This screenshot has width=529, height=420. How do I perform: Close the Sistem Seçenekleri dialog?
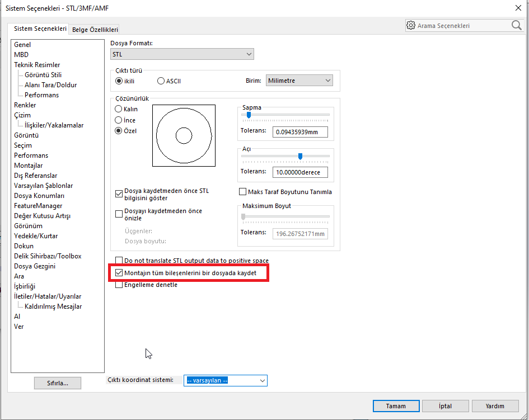(x=517, y=7)
